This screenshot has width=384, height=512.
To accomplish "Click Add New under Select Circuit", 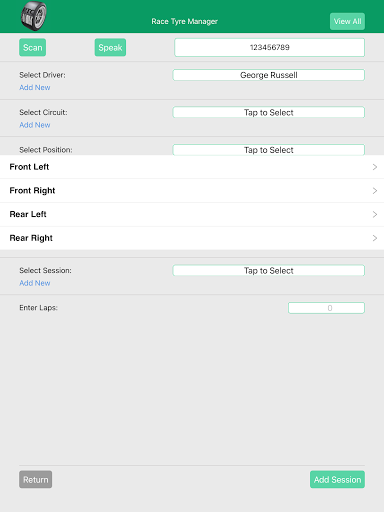I will tap(35, 125).
